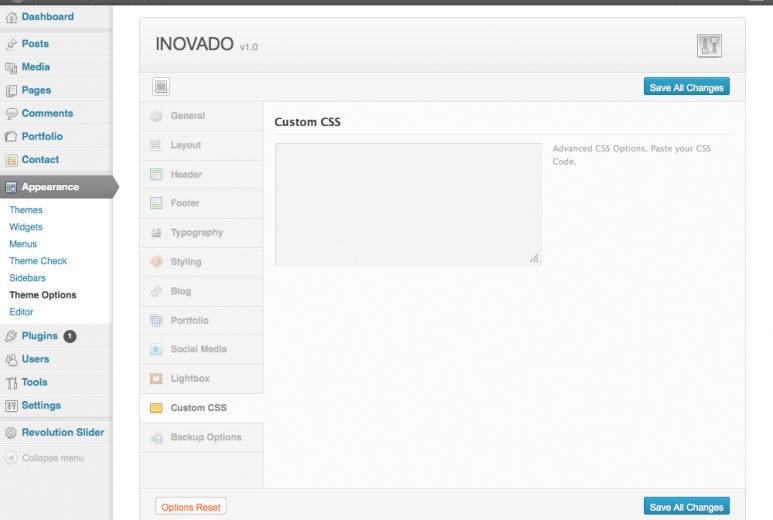Click the top Save All Changes button
Viewport: 773px width, 520px height.
tap(686, 87)
